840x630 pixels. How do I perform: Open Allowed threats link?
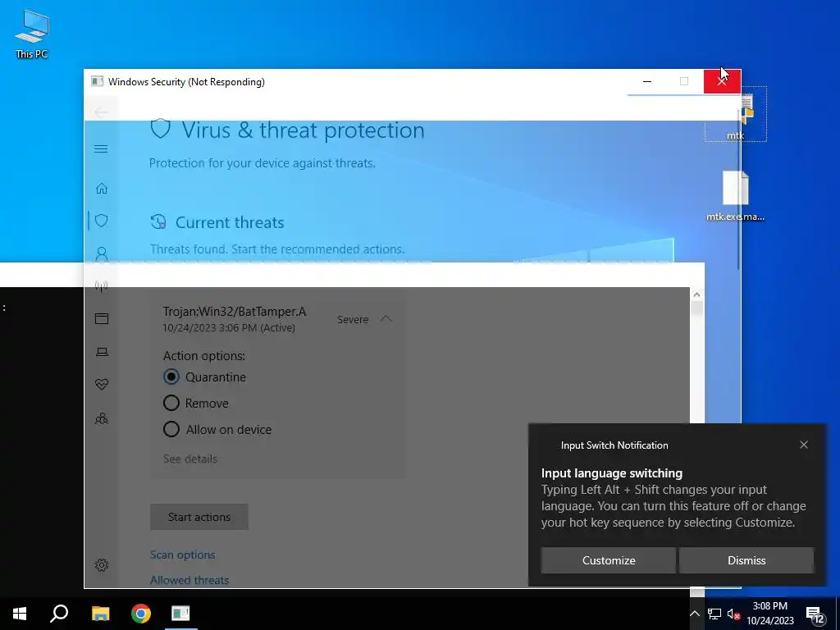189,580
